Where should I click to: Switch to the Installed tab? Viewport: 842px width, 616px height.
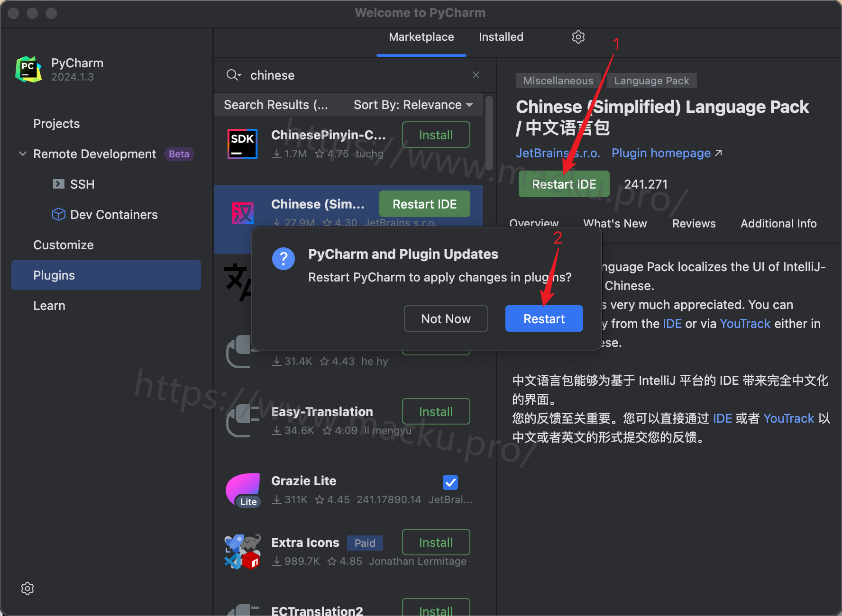click(x=501, y=37)
